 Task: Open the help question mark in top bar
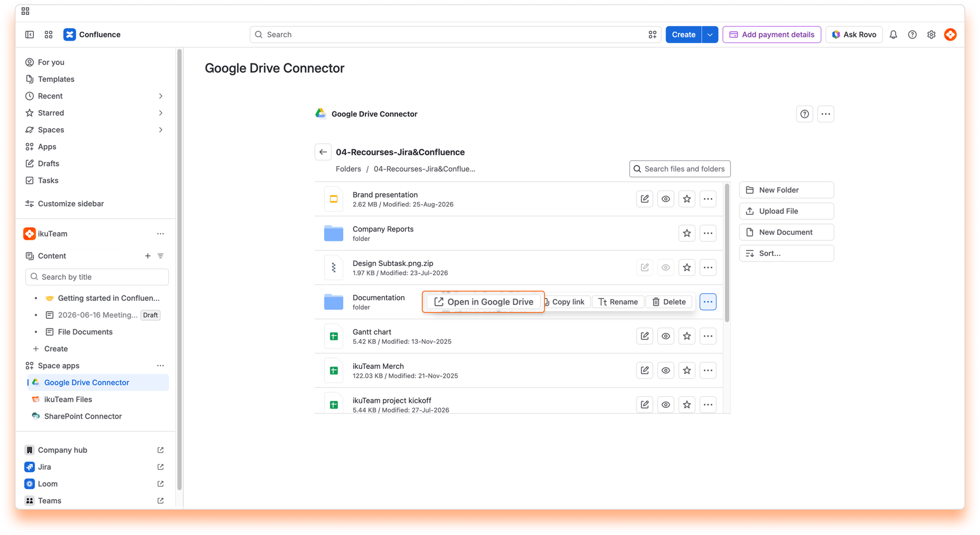pyautogui.click(x=912, y=34)
